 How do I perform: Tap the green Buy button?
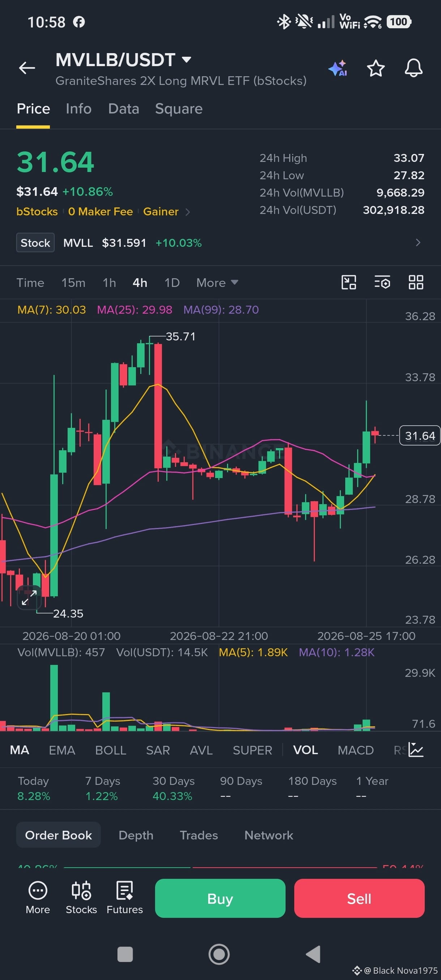point(220,898)
